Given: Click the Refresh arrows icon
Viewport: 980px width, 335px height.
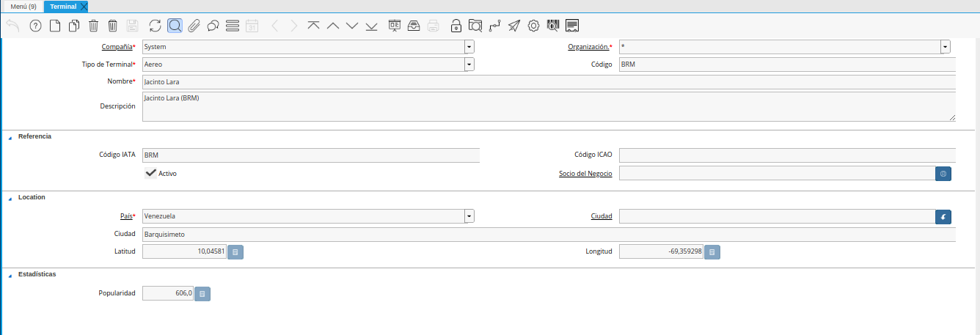Looking at the screenshot, I should pyautogui.click(x=155, y=26).
